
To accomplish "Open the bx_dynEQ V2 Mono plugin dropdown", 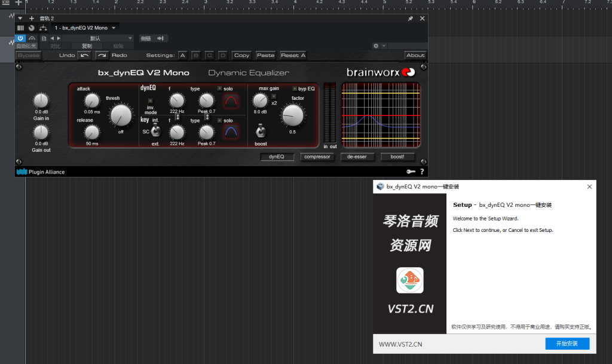I will [x=114, y=28].
